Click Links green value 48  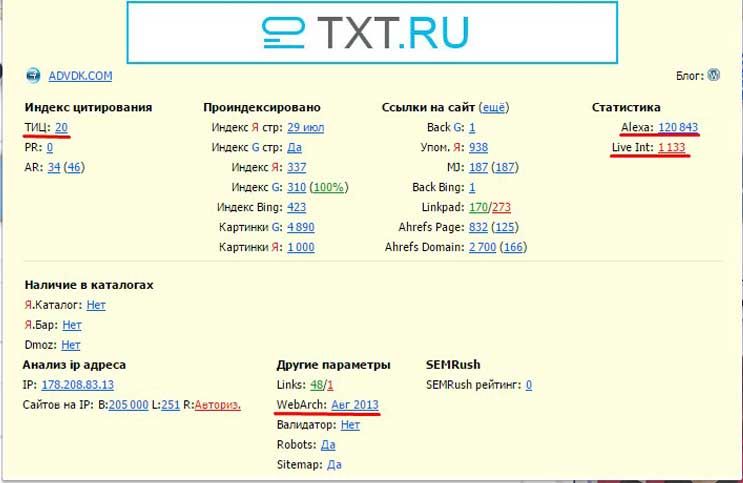(317, 385)
